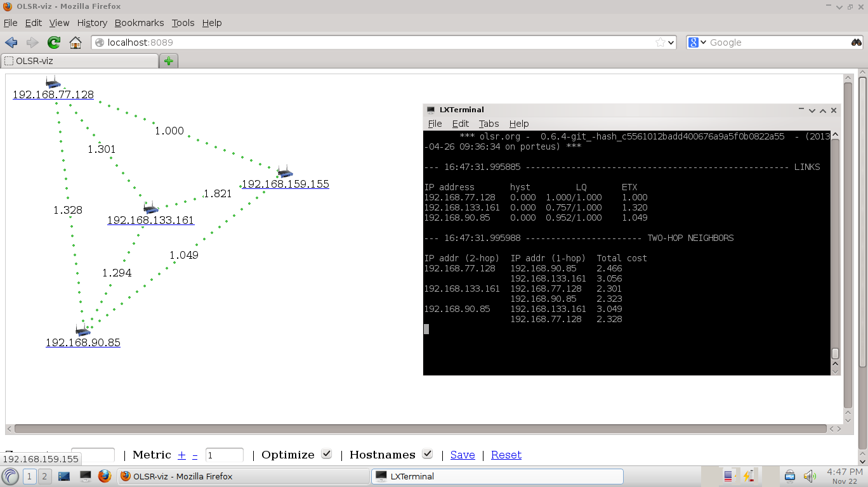Open Firefox File menu
The height and width of the screenshot is (487, 868).
(x=11, y=23)
